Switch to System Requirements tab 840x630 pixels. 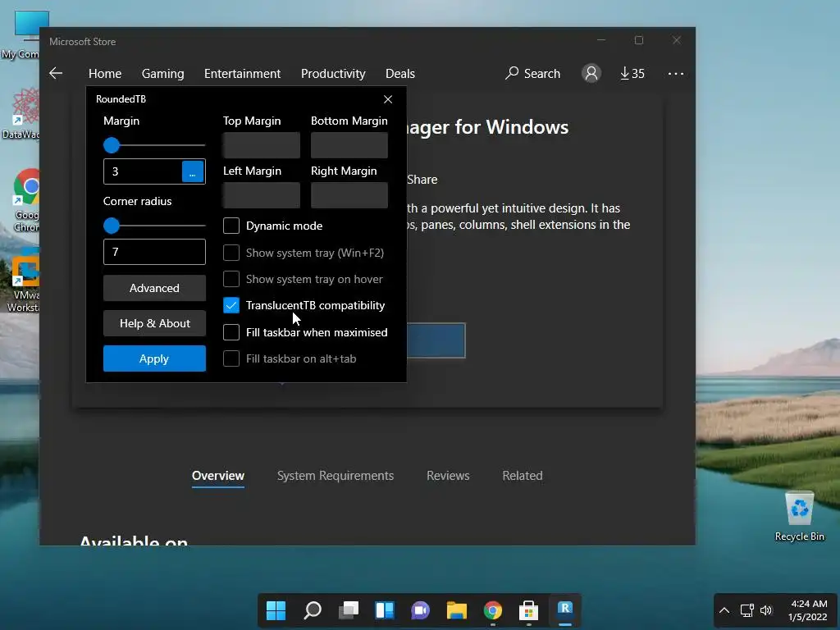[x=336, y=476]
